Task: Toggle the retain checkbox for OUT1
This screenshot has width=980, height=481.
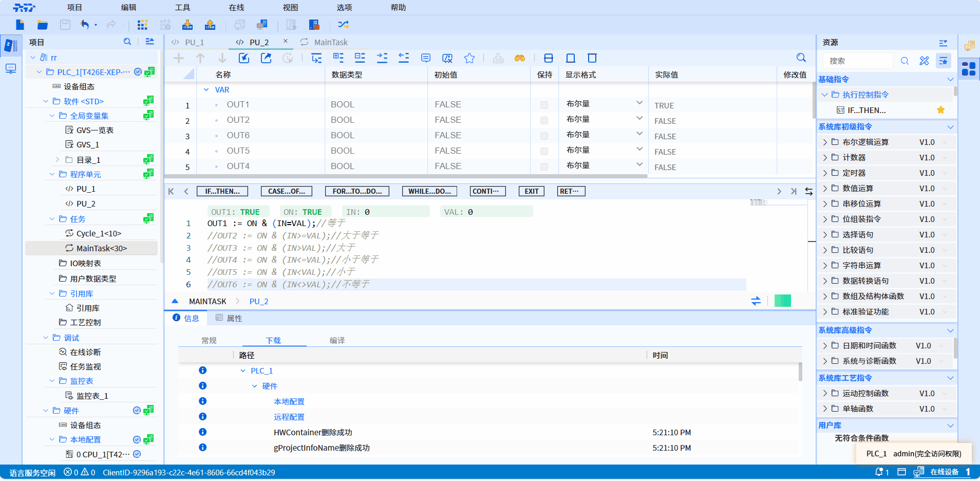Action: pyautogui.click(x=544, y=105)
